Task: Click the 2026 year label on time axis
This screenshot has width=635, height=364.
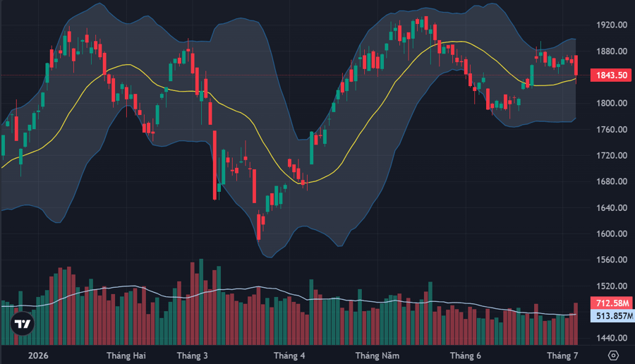Action: tap(38, 356)
